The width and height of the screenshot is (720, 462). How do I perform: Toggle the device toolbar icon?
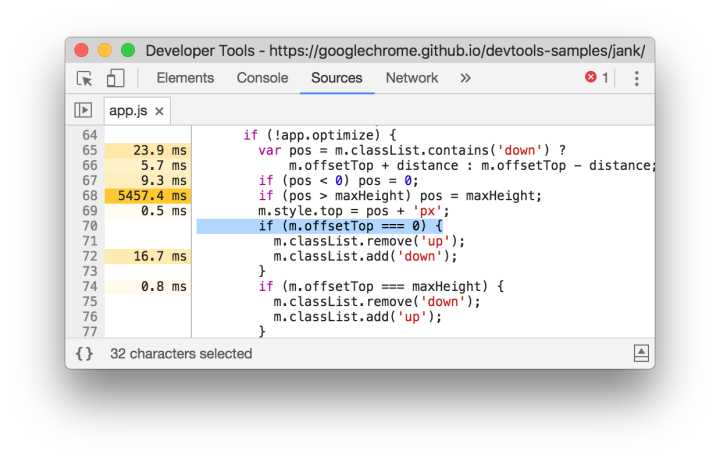click(x=115, y=79)
